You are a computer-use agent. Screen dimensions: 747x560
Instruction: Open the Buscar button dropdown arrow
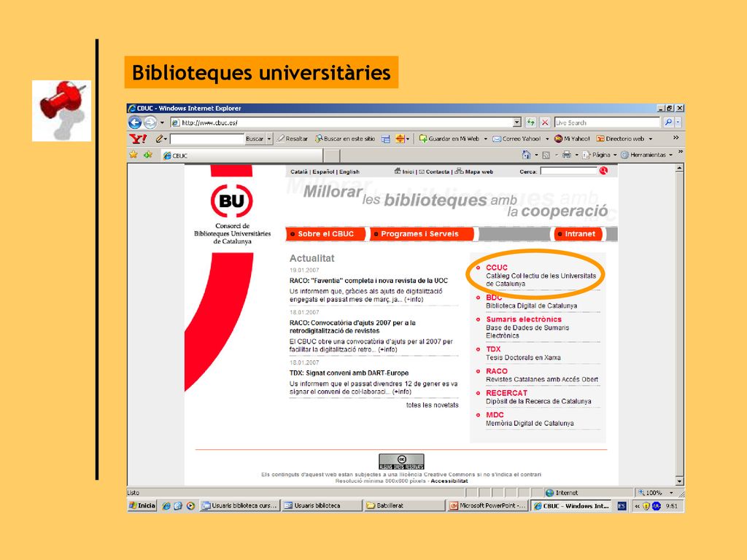point(269,139)
